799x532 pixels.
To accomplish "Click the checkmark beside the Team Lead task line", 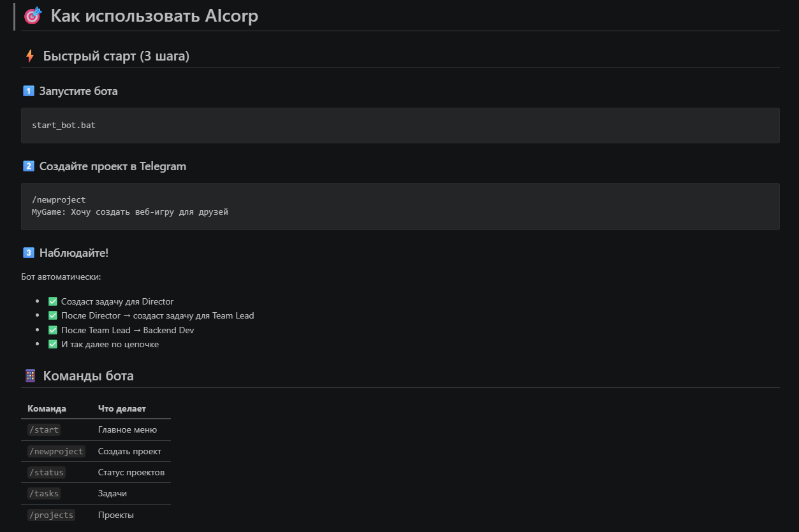I will point(53,315).
